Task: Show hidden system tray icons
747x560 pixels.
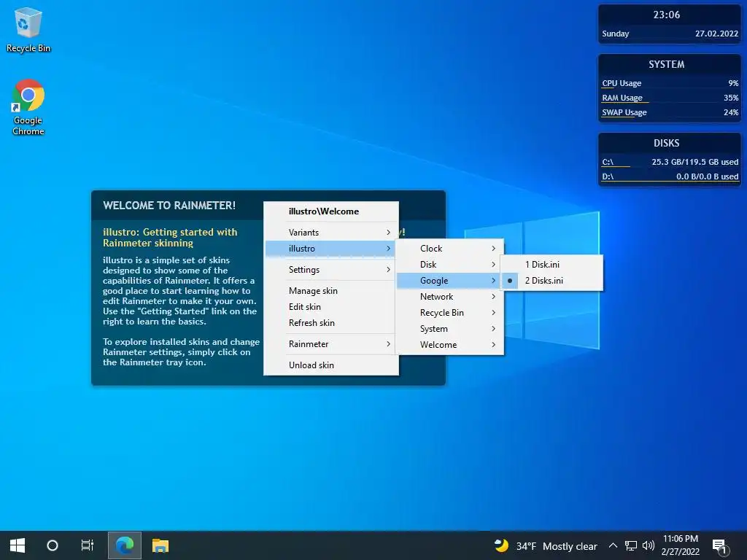Action: pos(613,545)
